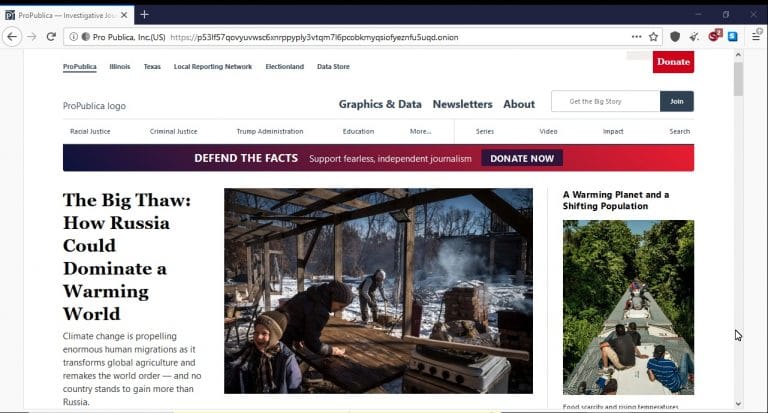
Task: Open the Criminal Justice topic
Action: 173,131
